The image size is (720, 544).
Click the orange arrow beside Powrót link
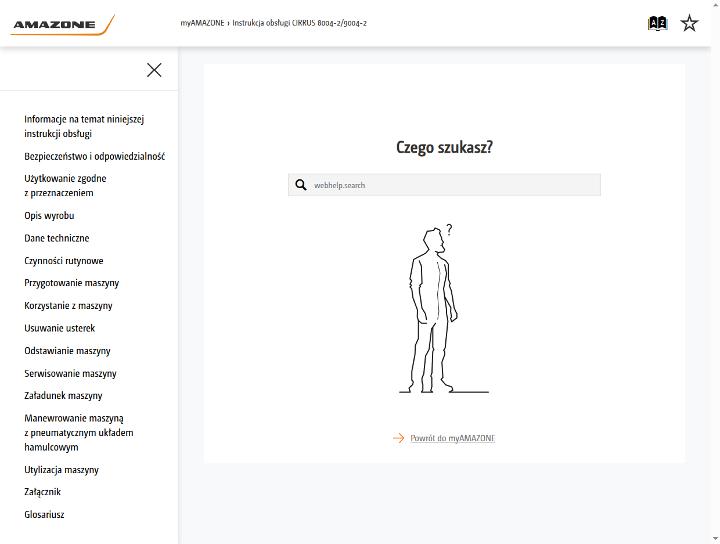tap(398, 438)
